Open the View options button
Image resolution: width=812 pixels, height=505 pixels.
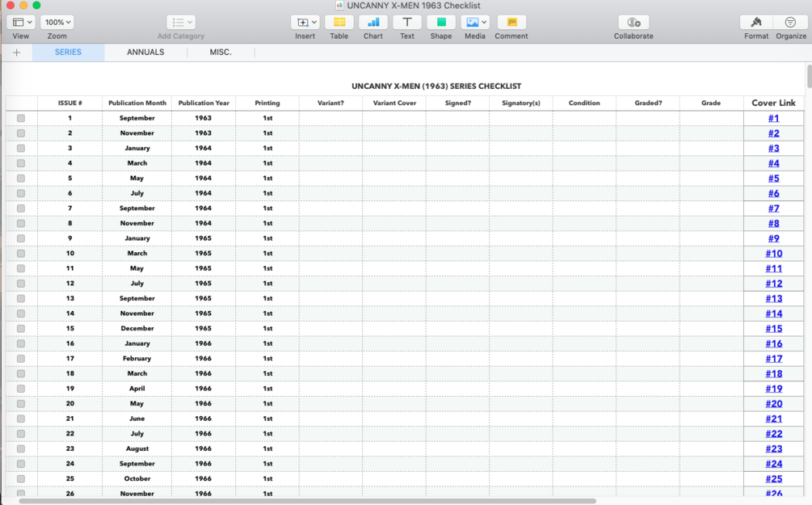(21, 23)
